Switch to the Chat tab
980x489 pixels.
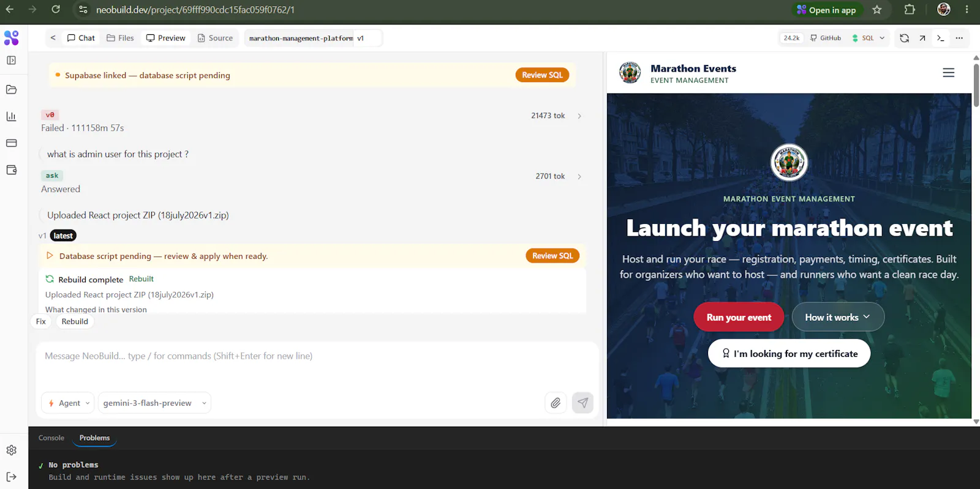81,38
